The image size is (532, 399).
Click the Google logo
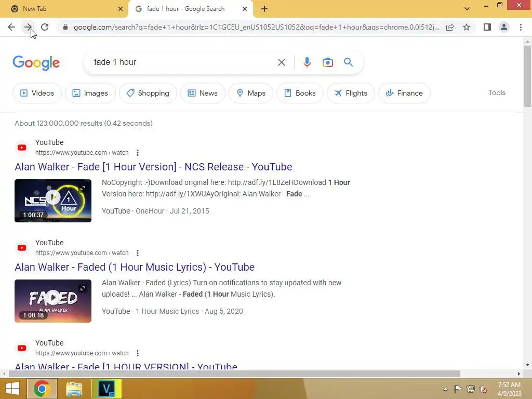pyautogui.click(x=36, y=63)
